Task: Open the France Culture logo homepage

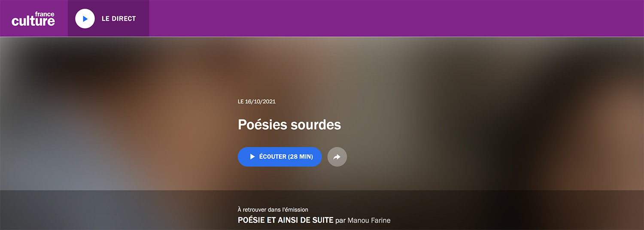Action: click(x=33, y=18)
